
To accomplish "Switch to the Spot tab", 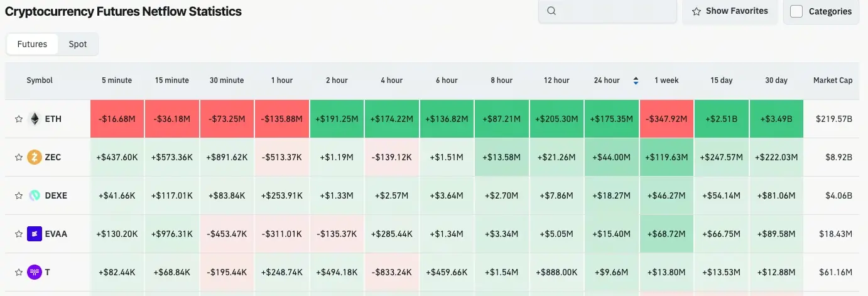I will tap(78, 44).
